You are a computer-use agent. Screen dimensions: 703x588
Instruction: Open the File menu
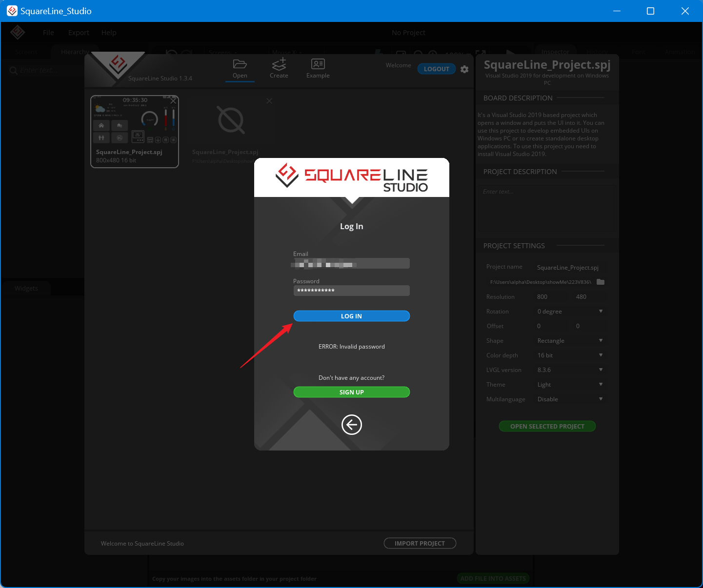48,32
